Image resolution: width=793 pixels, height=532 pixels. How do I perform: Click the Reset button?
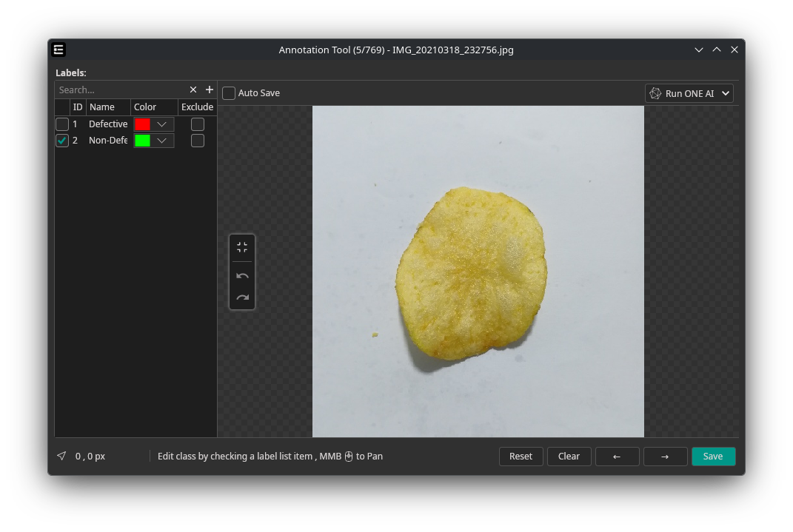(521, 457)
